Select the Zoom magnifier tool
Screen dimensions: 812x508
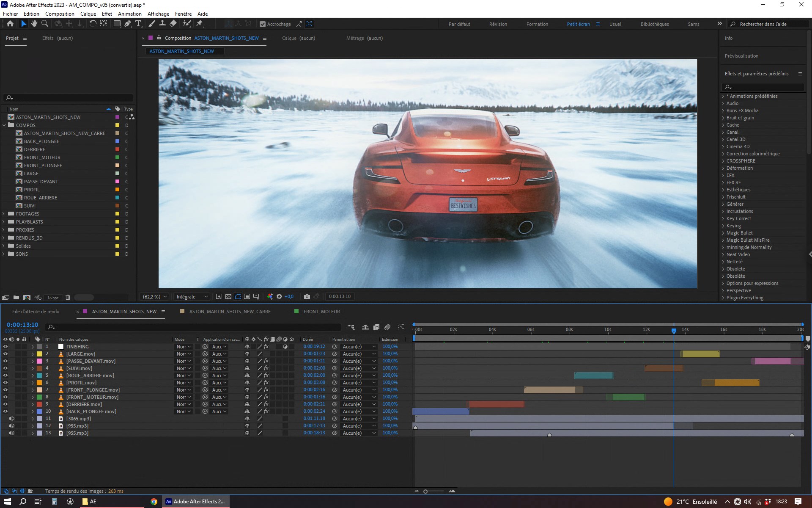pos(44,24)
